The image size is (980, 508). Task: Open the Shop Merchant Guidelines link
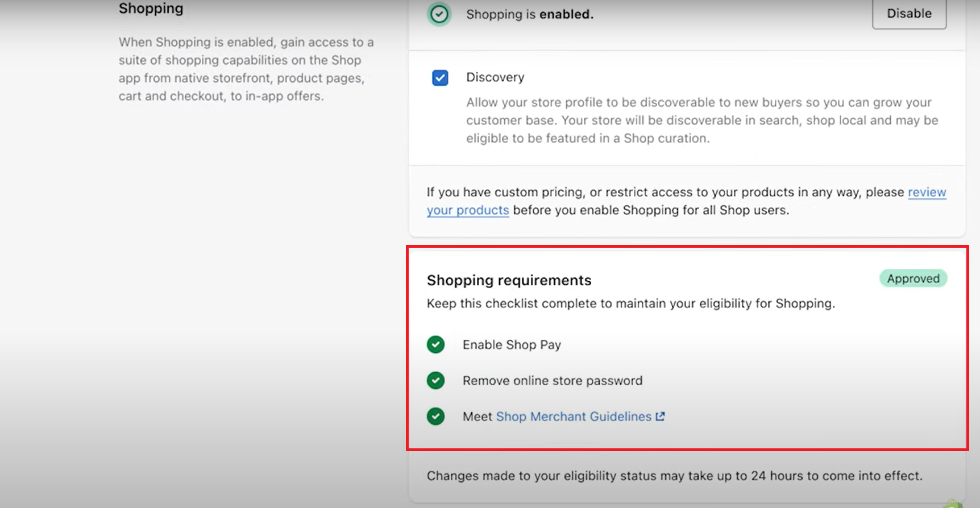(x=574, y=417)
